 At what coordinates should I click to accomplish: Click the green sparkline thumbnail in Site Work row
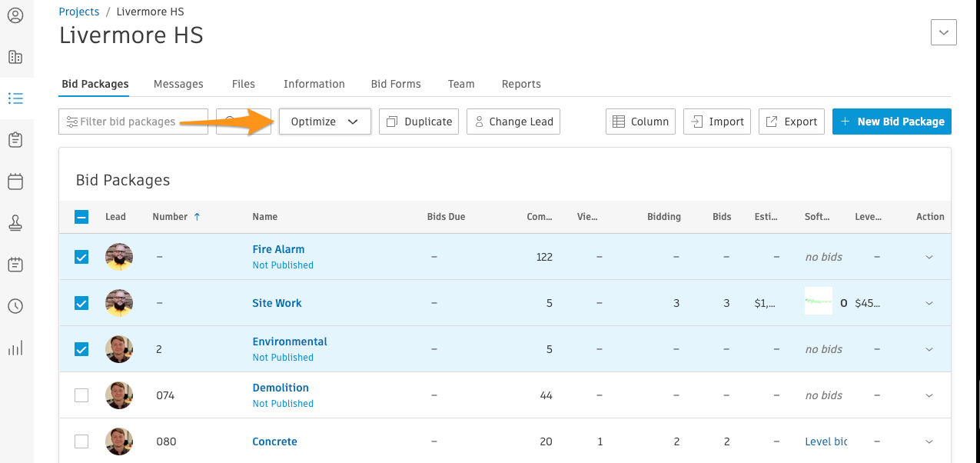pyautogui.click(x=818, y=301)
